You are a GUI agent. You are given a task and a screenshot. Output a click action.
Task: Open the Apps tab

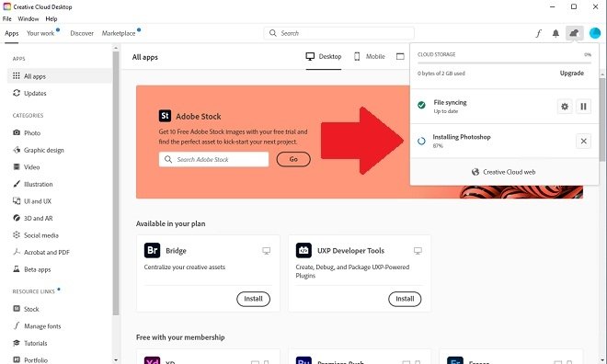tap(12, 33)
